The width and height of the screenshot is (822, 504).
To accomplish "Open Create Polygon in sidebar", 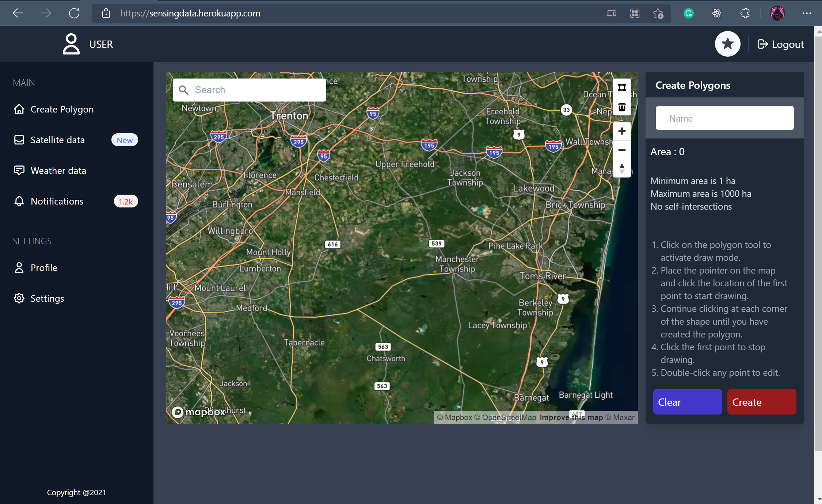I will (x=62, y=109).
